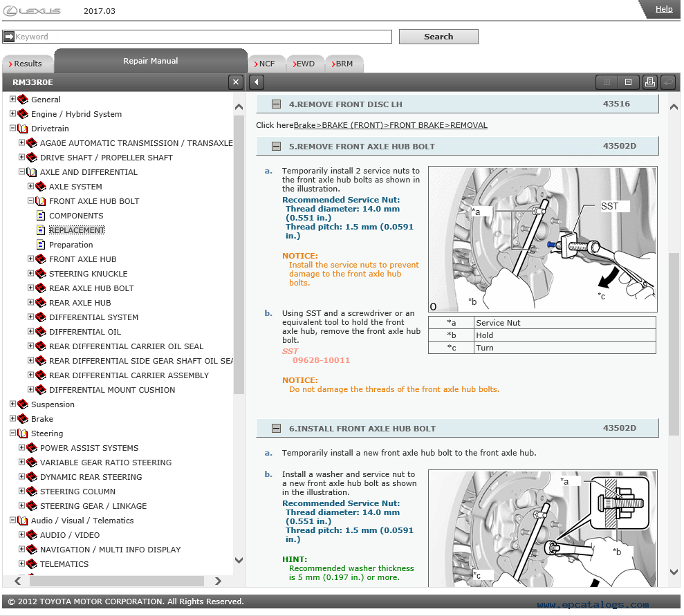
Task: Click the STEERING COLUMN book icon
Action: click(x=31, y=492)
